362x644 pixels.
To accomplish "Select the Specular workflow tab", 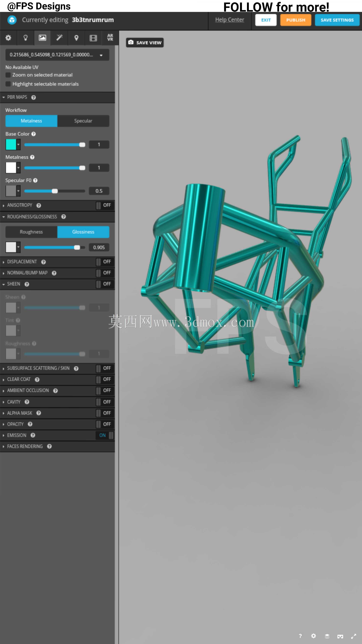I will click(x=83, y=121).
